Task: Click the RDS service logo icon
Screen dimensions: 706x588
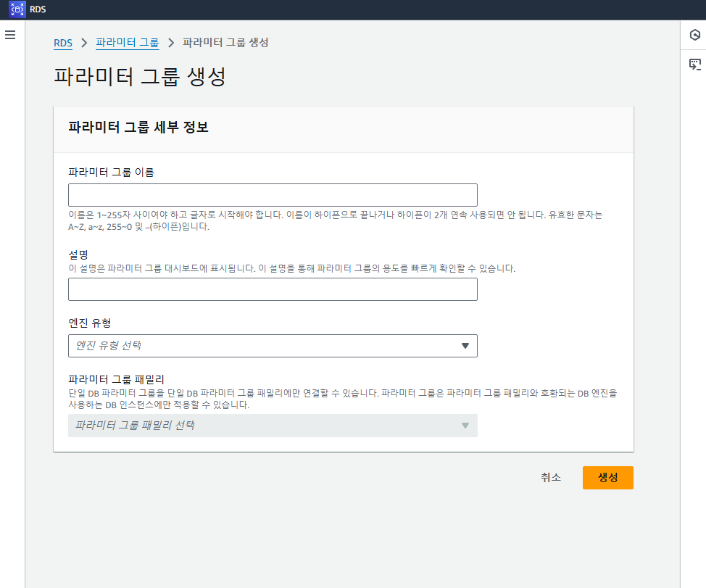Action: click(17, 9)
